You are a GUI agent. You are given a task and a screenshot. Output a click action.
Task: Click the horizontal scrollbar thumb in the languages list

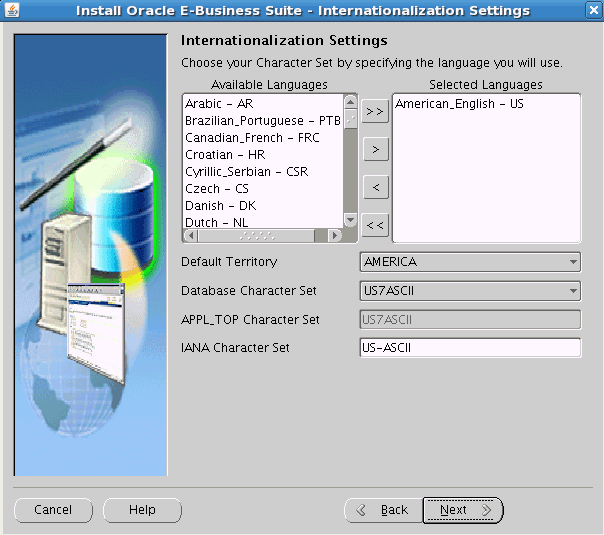257,235
